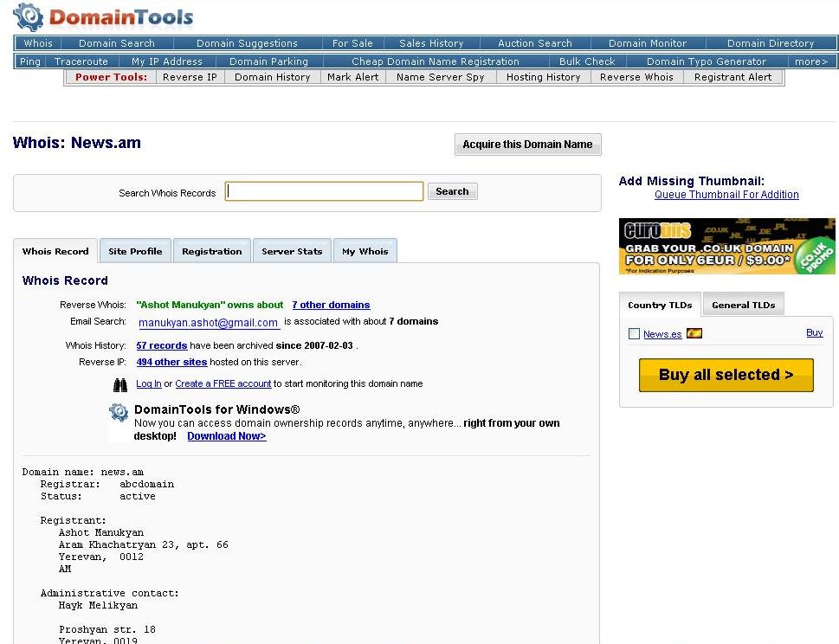Open the Domain History power tool
839x644 pixels.
[273, 77]
